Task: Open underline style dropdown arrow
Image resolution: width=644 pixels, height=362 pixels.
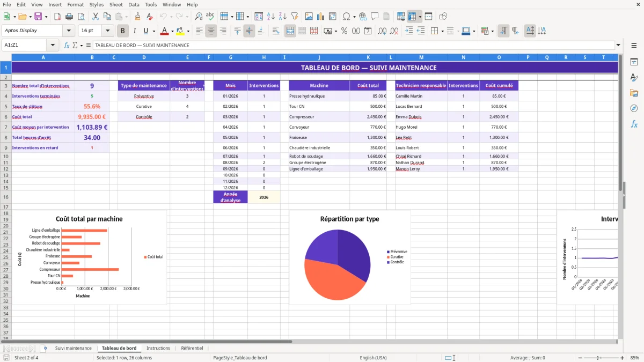Action: pos(153,31)
